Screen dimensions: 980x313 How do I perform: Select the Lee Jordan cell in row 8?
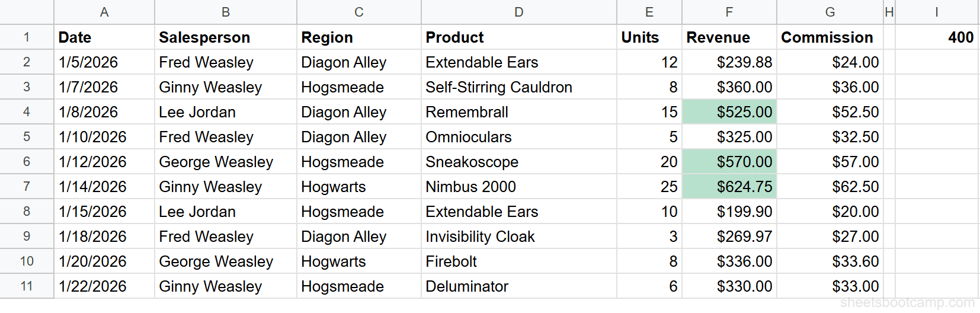pos(226,212)
